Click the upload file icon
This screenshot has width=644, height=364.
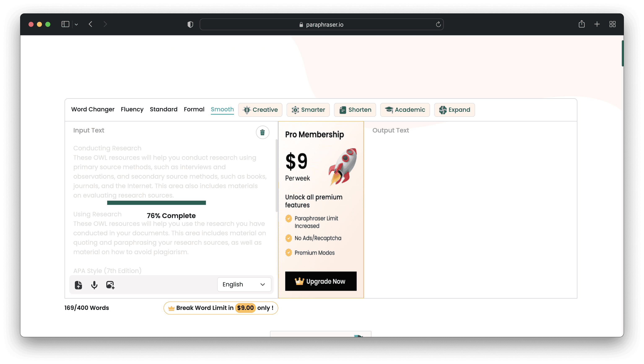tap(78, 285)
